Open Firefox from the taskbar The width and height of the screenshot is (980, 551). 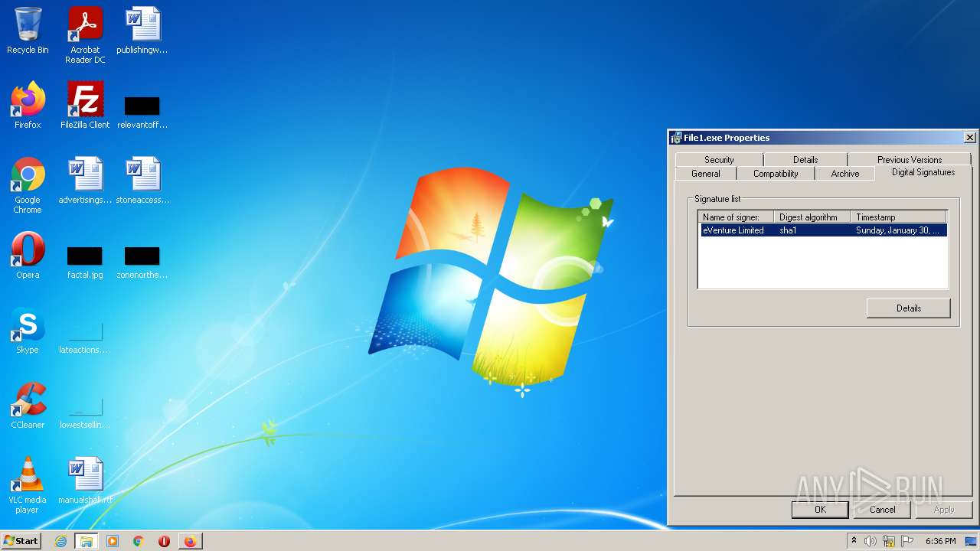pos(190,541)
